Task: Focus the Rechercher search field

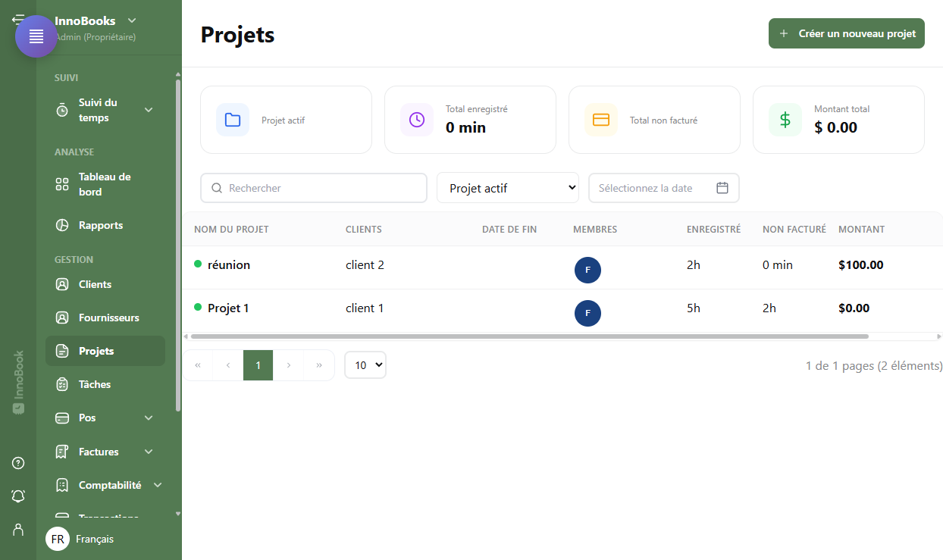Action: pos(314,188)
